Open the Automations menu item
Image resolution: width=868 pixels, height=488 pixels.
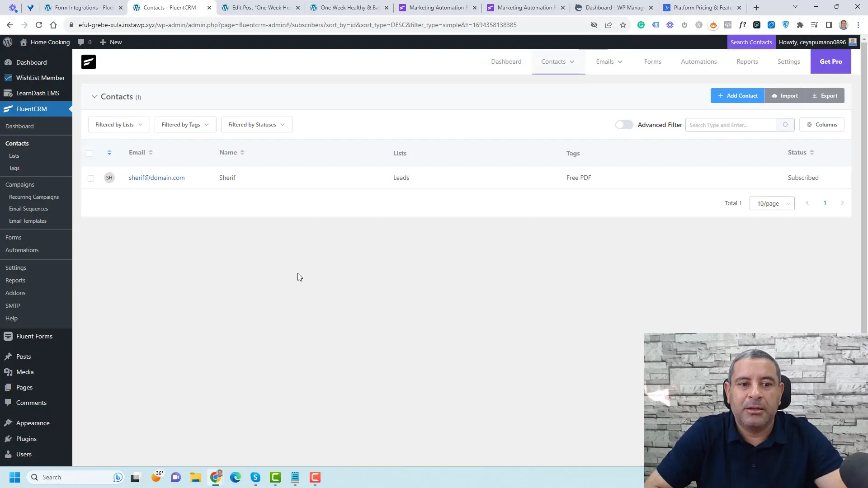[x=21, y=250]
